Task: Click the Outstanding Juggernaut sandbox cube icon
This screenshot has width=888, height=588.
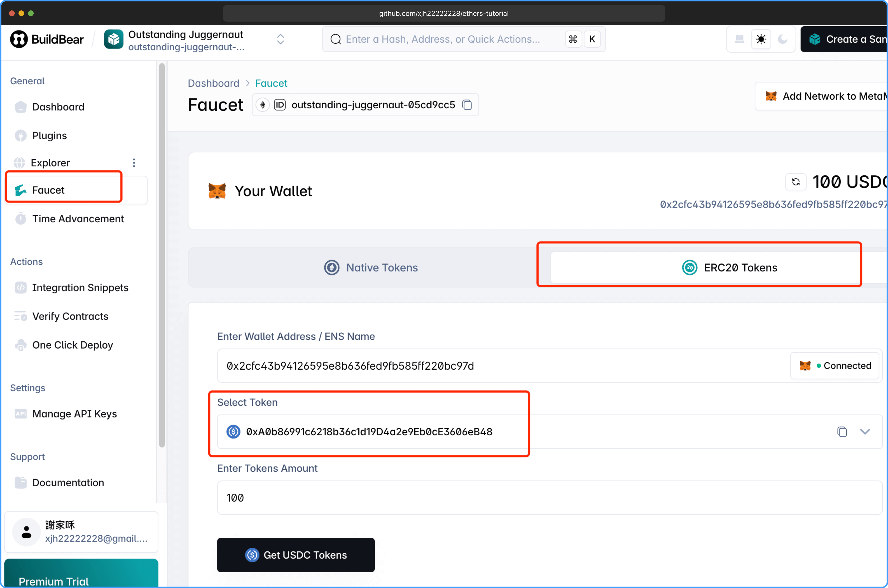Action: point(114,39)
